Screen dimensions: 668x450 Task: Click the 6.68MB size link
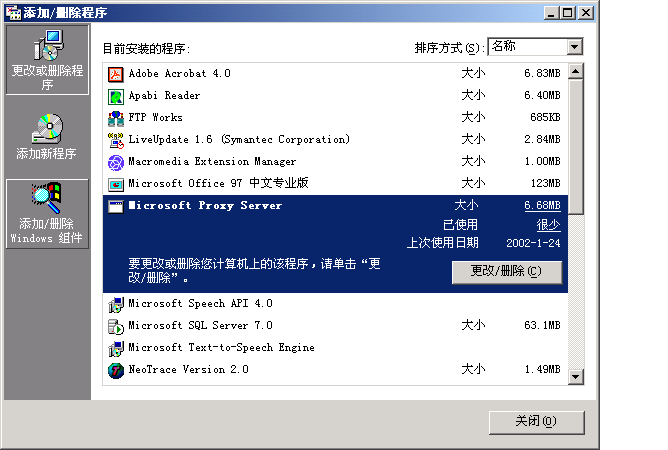tap(542, 206)
